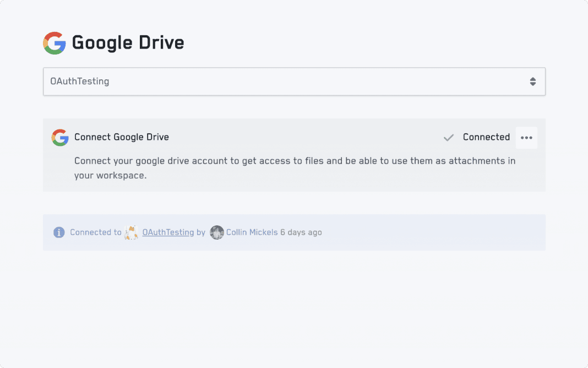Click the Connect Google Drive title
Image resolution: width=588 pixels, height=368 pixels.
click(x=122, y=137)
